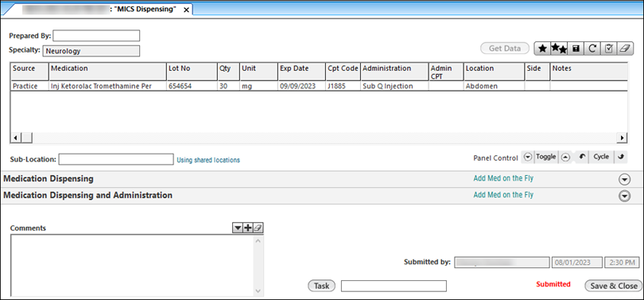The height and width of the screenshot is (300, 644).
Task: Click the Abdomen location cell
Action: point(494,86)
